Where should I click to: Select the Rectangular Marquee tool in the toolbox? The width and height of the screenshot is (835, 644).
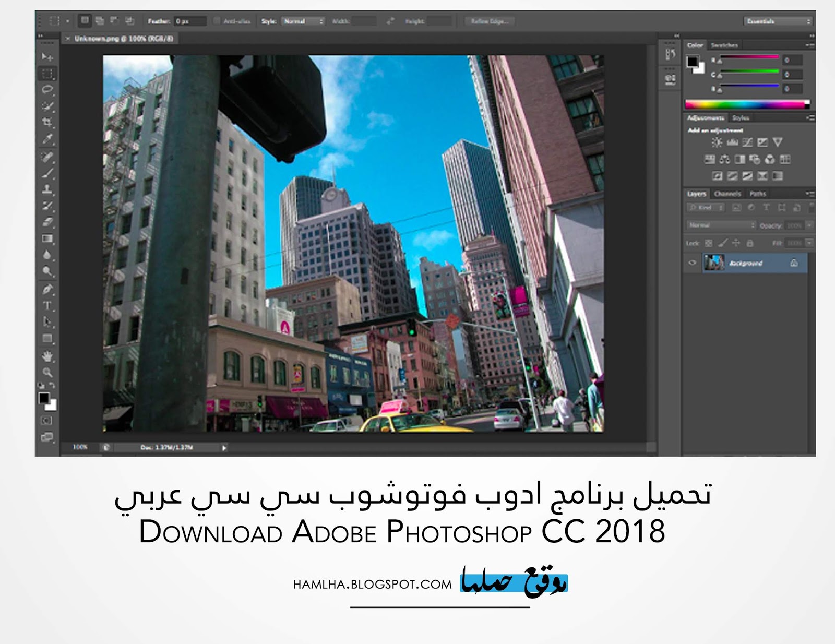[x=47, y=73]
